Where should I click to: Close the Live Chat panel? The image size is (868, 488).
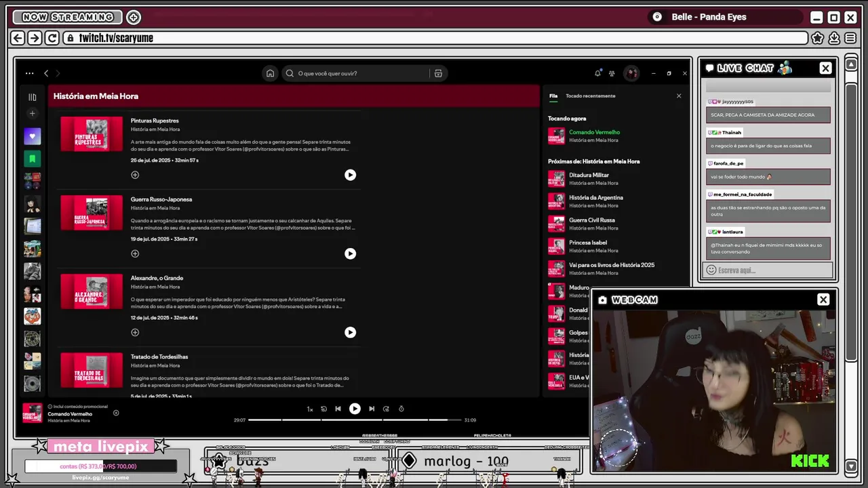point(825,68)
